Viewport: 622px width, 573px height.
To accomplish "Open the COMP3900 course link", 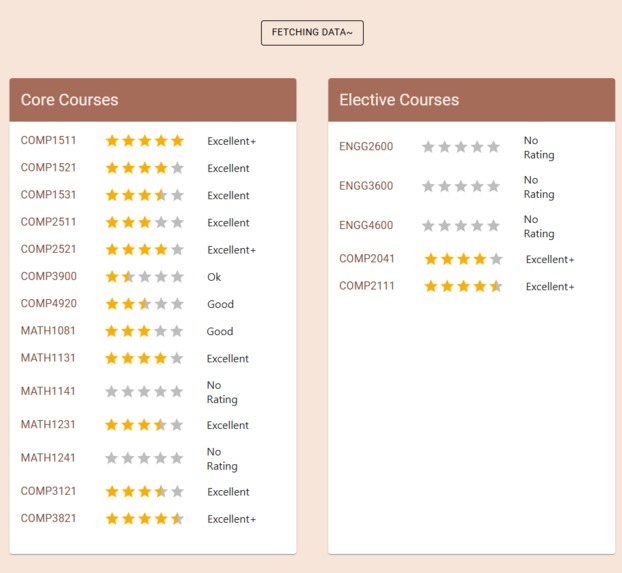I will click(x=49, y=276).
